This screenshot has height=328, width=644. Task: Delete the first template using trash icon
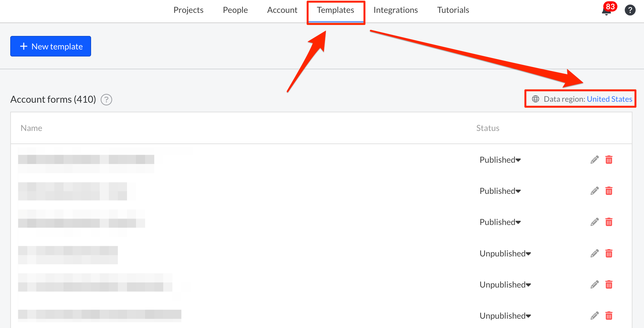[609, 160]
